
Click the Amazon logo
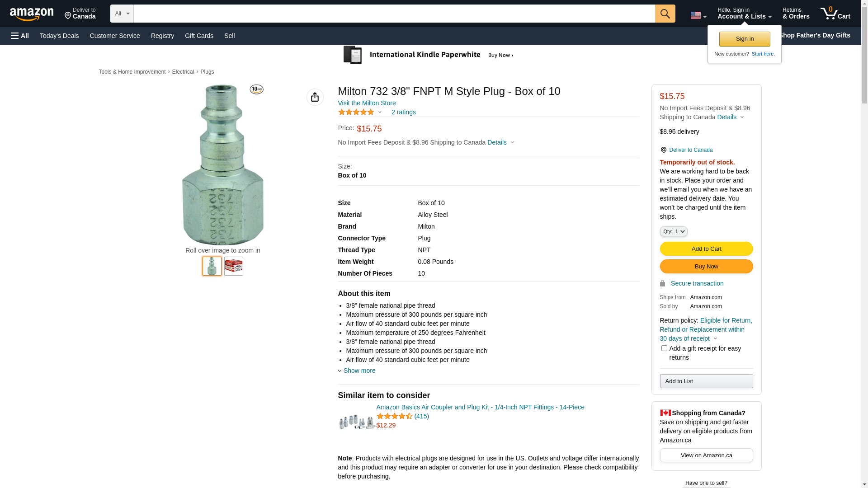click(32, 14)
